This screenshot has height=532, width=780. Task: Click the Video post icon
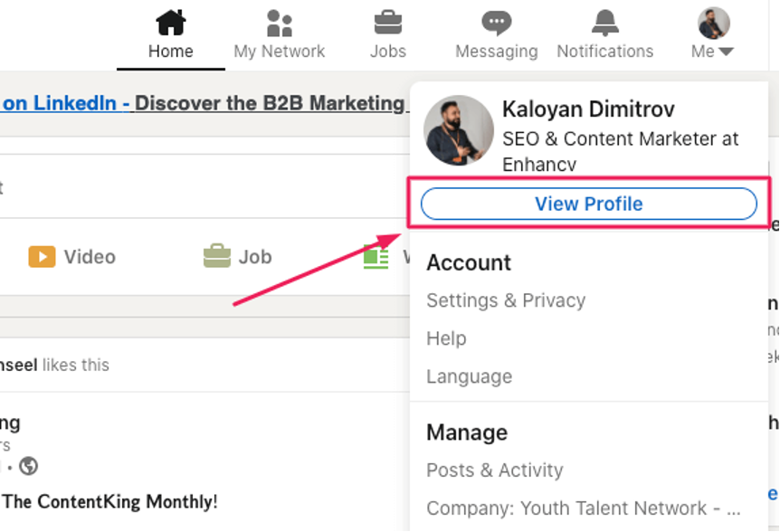tap(42, 257)
